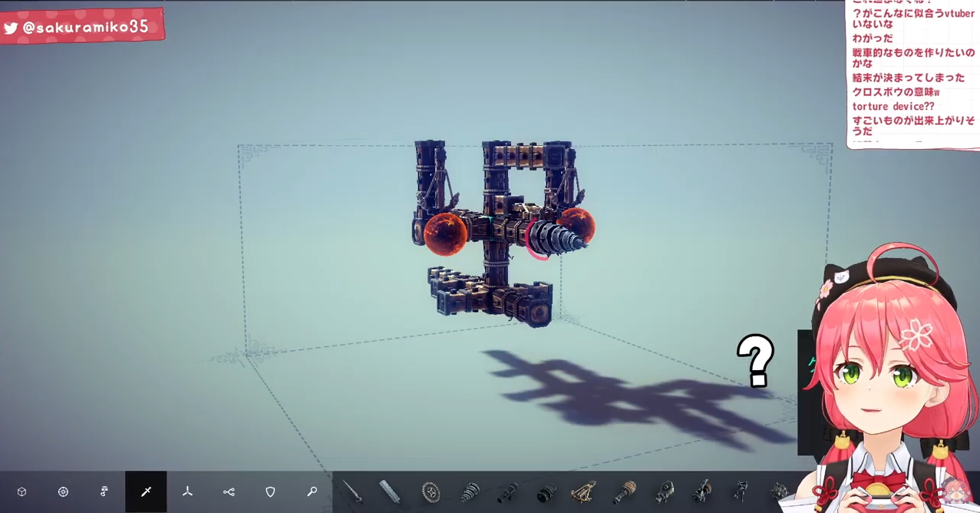This screenshot has width=980, height=513.
Task: Pick the Vacuum block
Action: (x=664, y=491)
